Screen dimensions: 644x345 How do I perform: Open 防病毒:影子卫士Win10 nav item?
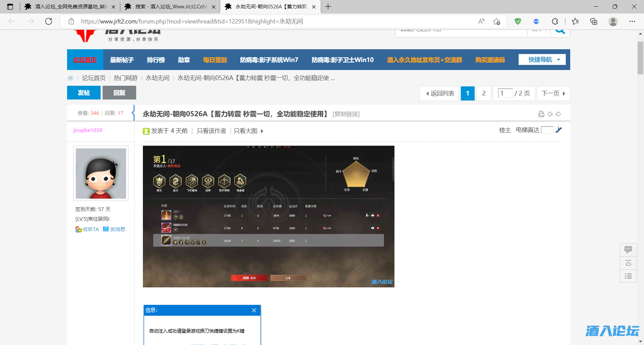[343, 60]
